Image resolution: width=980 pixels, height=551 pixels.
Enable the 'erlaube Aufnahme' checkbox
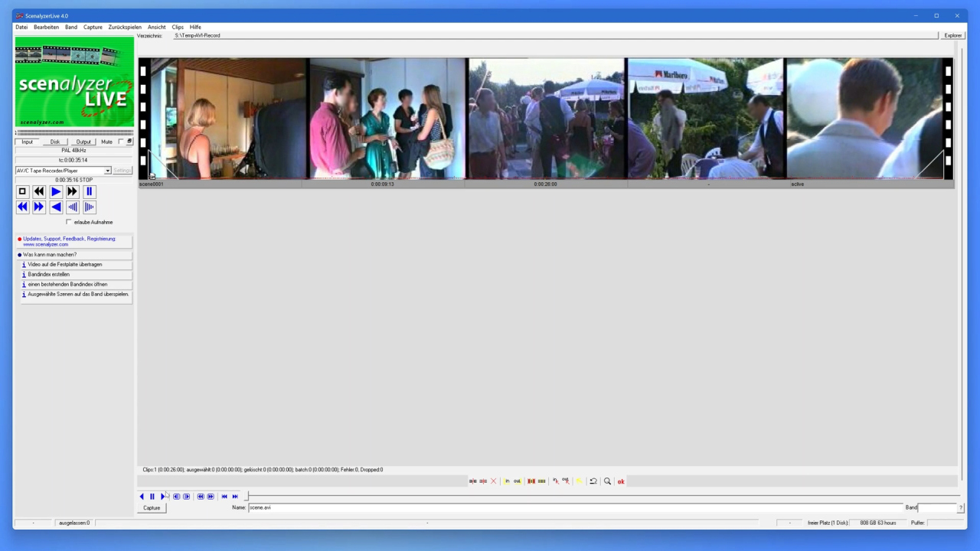click(69, 222)
